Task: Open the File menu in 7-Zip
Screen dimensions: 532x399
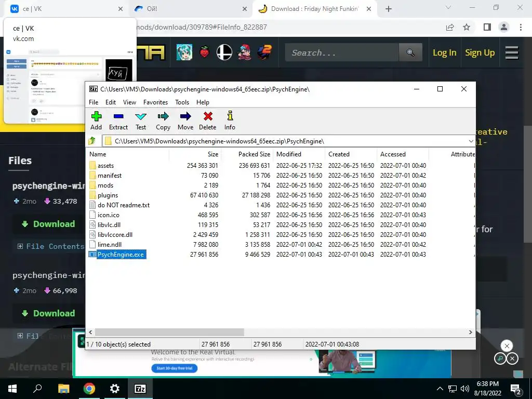Action: [x=94, y=102]
